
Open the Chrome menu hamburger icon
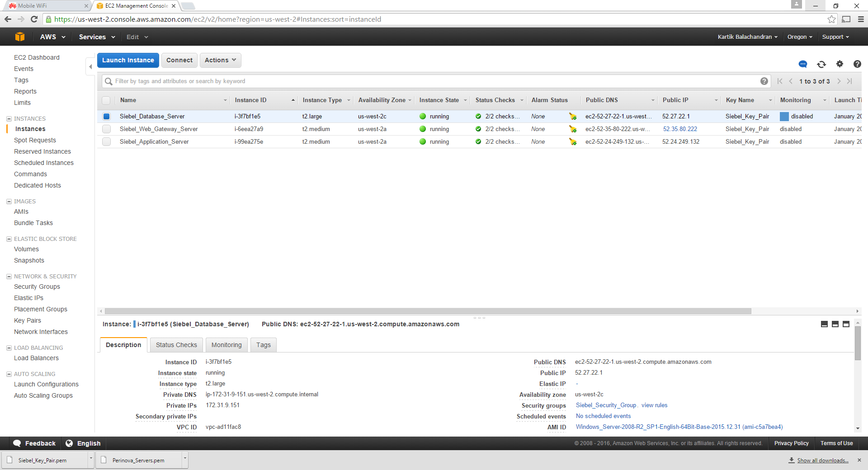(861, 19)
